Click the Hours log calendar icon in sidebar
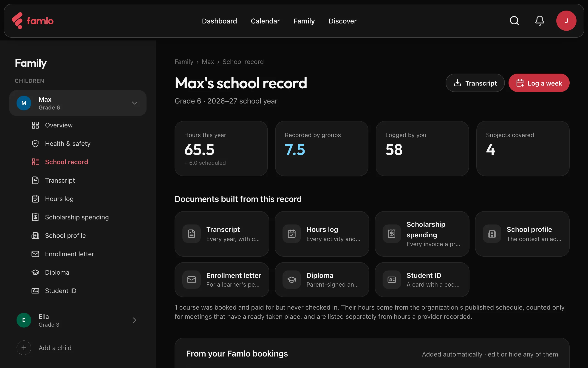This screenshot has width=588, height=368. [x=35, y=199]
